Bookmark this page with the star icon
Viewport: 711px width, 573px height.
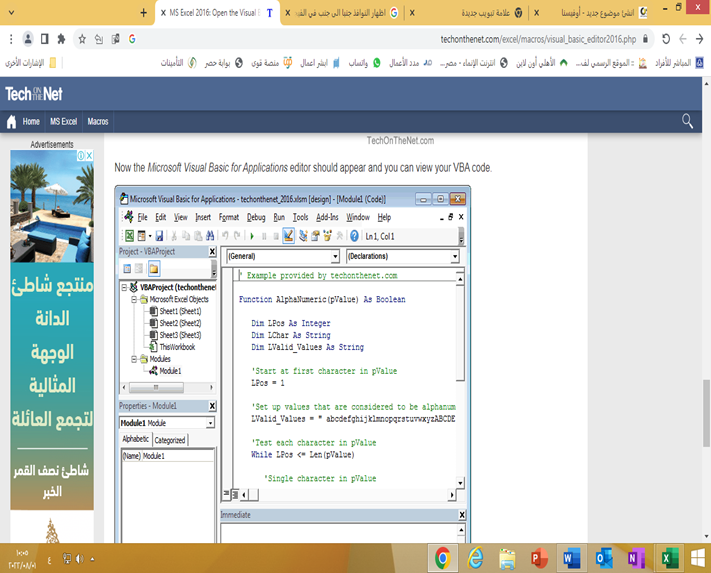click(82, 39)
